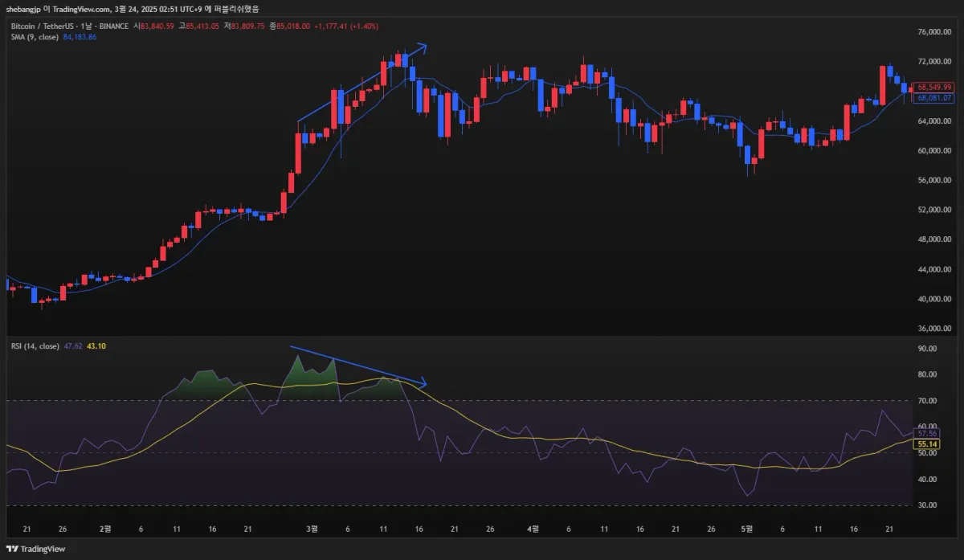Click the RSI (14, close) indicator label
This screenshot has width=964, height=560.
click(x=35, y=346)
